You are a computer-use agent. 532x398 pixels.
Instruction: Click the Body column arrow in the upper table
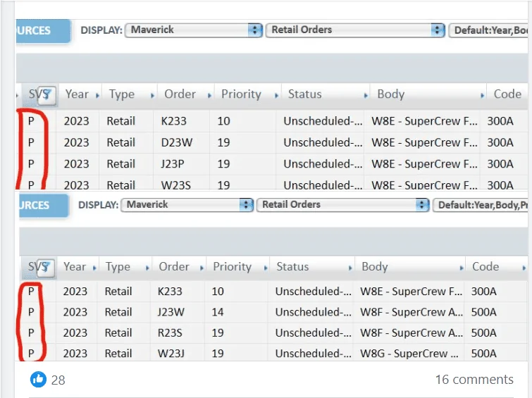tap(482, 96)
